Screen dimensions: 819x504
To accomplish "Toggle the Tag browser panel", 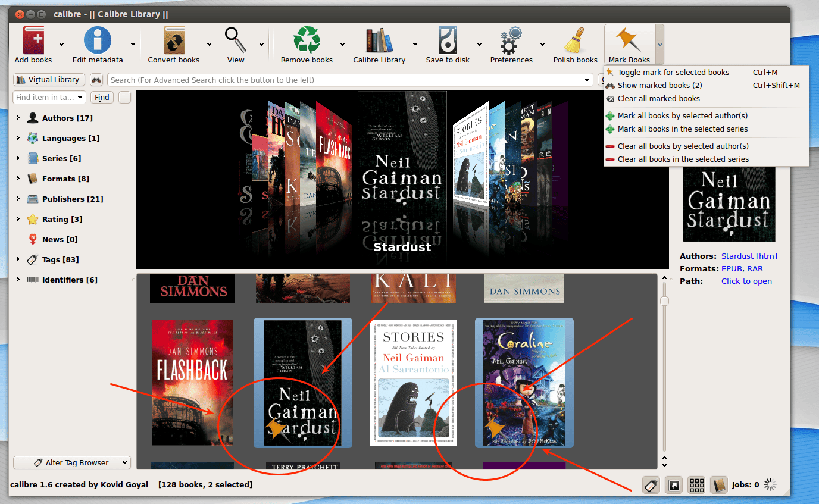I will (651, 484).
